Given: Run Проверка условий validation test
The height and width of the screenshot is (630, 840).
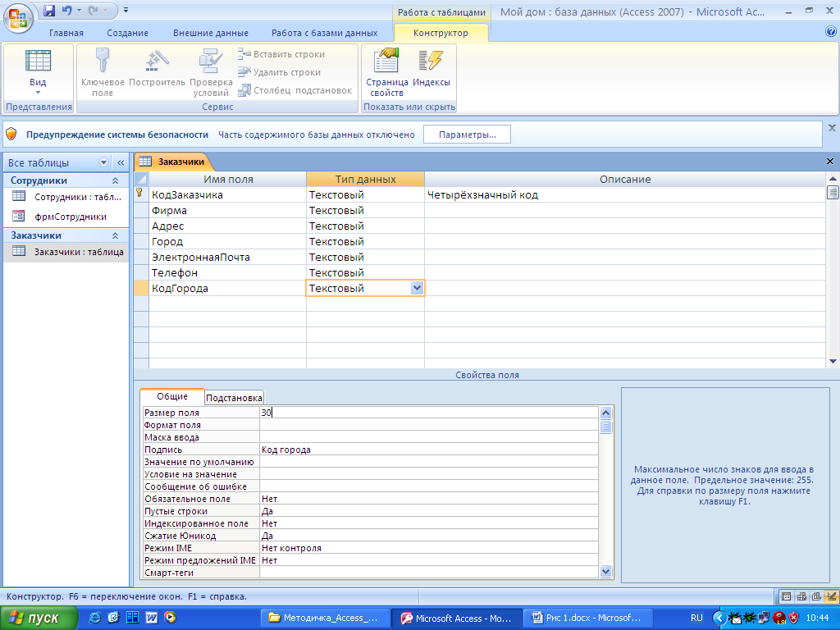Looking at the screenshot, I should [211, 72].
